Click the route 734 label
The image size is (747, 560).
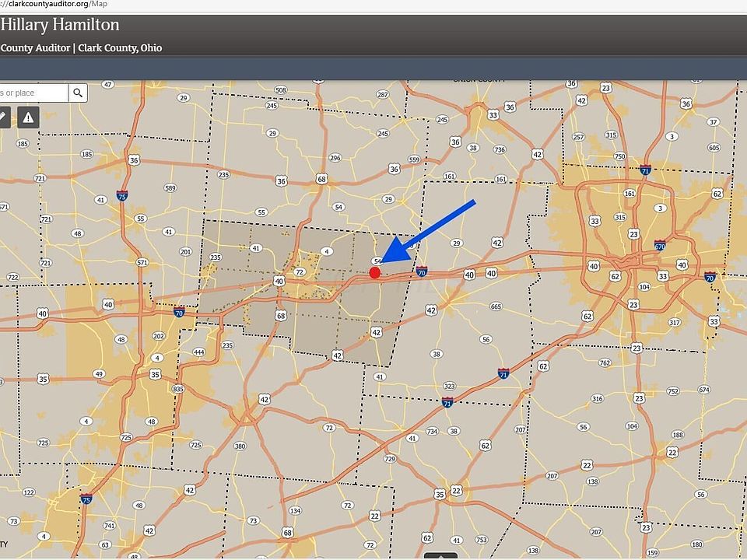pos(432,432)
